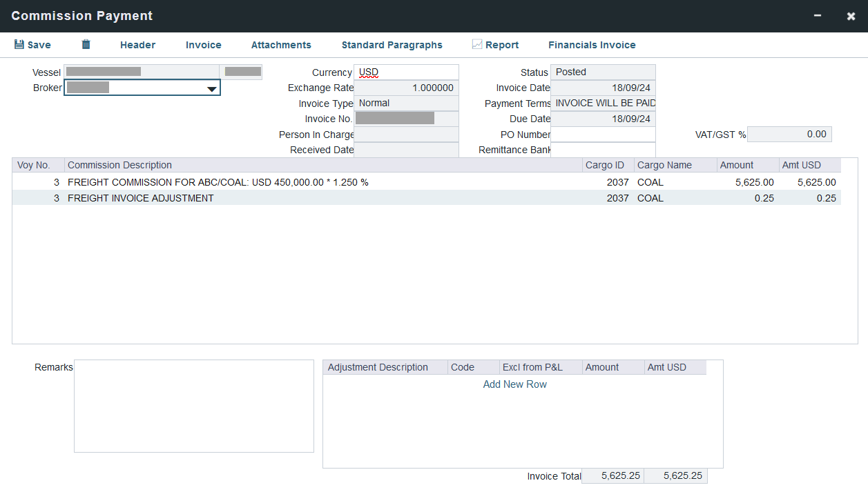Click the trash delete icon
The width and height of the screenshot is (868, 492).
[x=86, y=45]
